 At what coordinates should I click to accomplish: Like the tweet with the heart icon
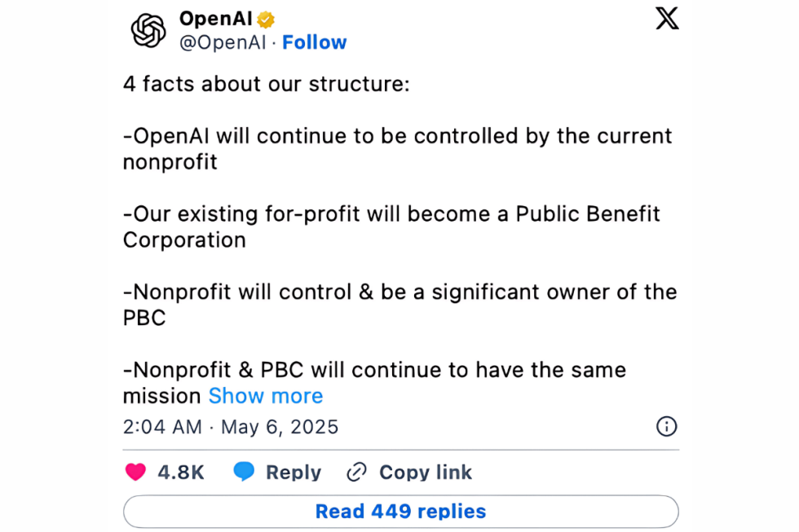pyautogui.click(x=135, y=472)
